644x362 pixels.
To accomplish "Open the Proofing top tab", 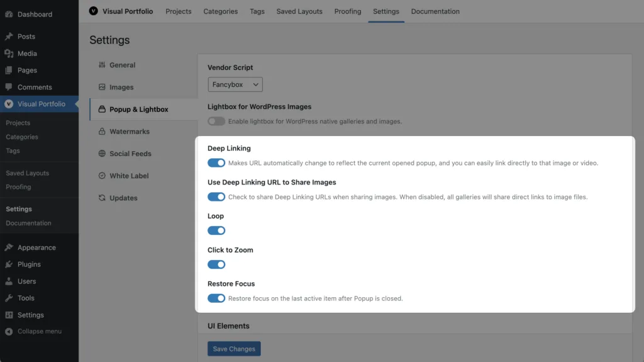I will click(347, 11).
